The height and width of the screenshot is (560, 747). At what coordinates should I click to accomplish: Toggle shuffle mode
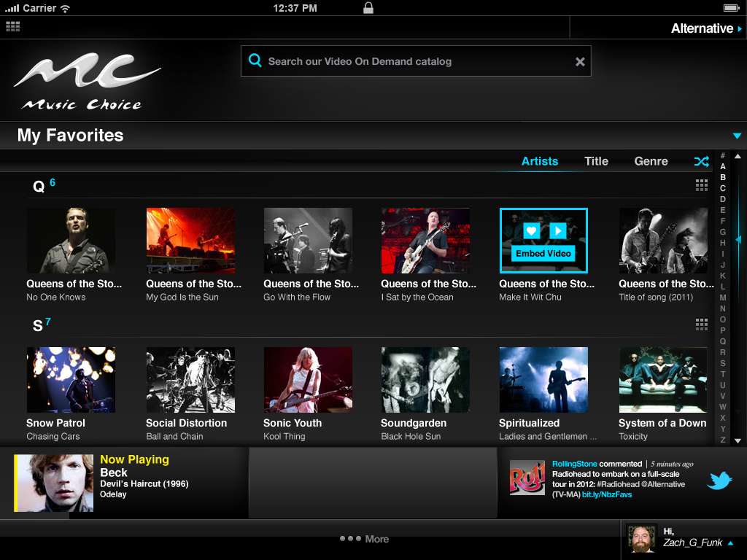[701, 161]
